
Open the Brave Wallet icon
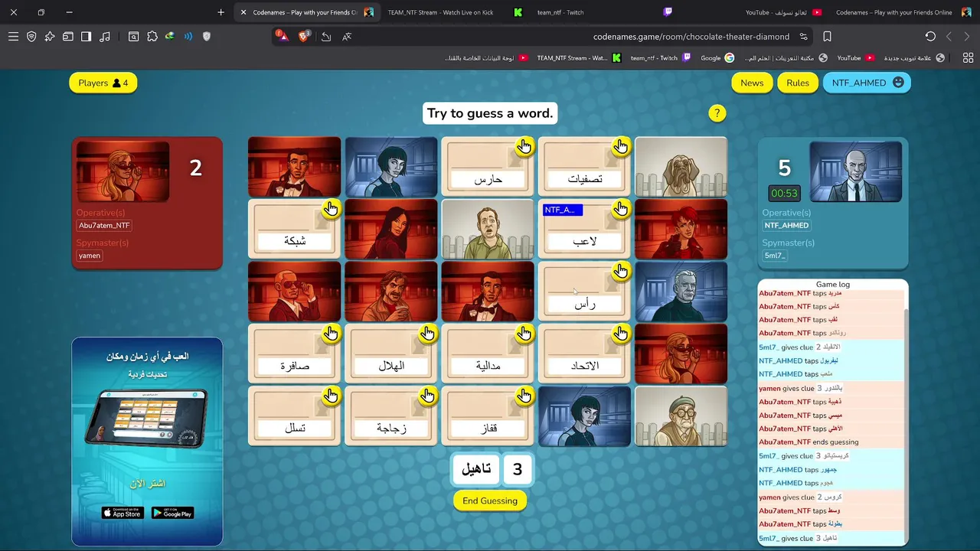pos(68,37)
